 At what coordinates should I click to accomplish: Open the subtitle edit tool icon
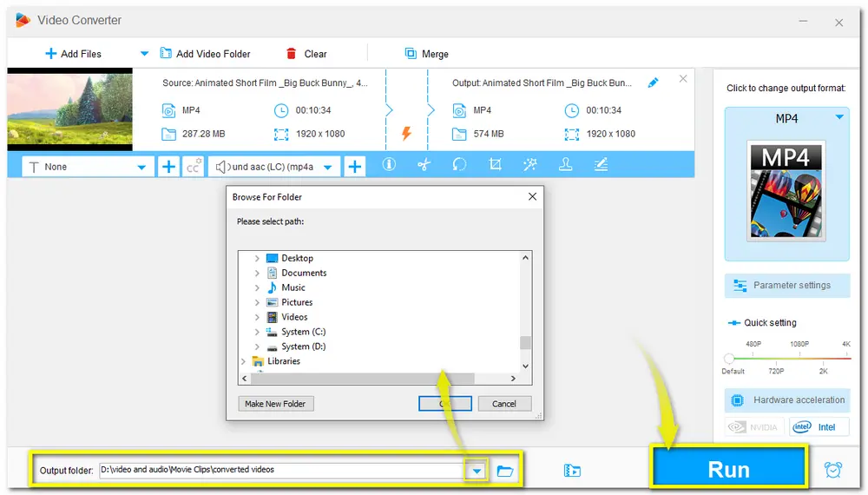coord(601,164)
